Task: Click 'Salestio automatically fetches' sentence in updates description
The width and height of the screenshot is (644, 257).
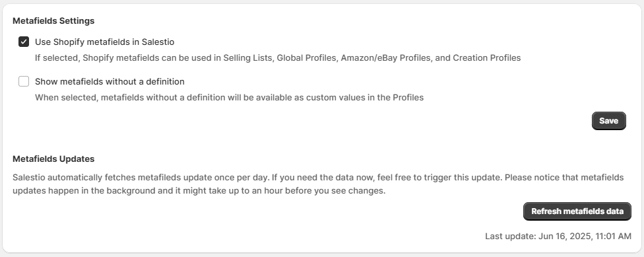Action: coord(74,178)
